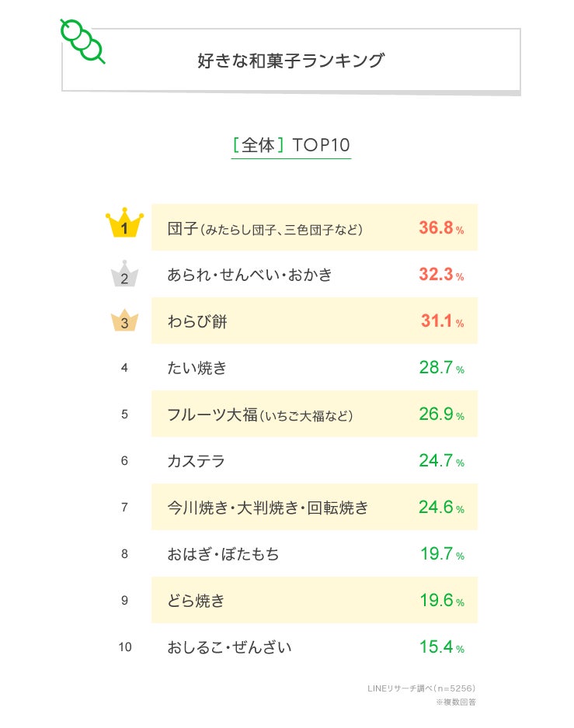Click the LINEリサーチ調べ source note
574x728 pixels.
pyautogui.click(x=421, y=688)
